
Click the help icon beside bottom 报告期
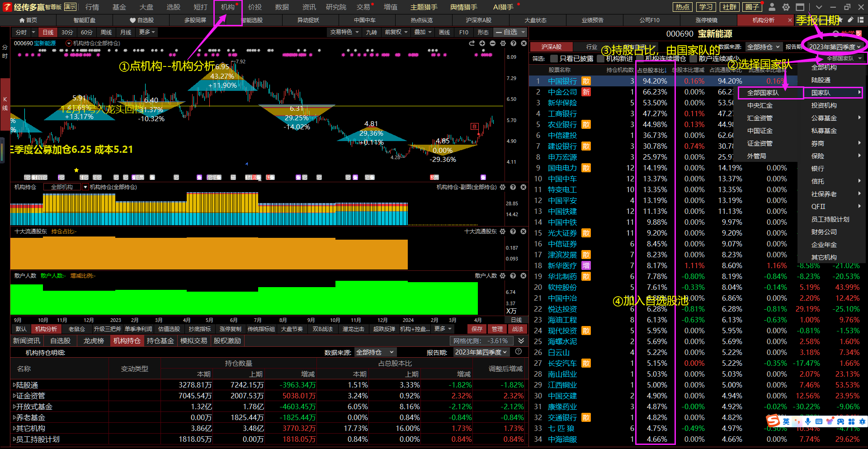519,352
